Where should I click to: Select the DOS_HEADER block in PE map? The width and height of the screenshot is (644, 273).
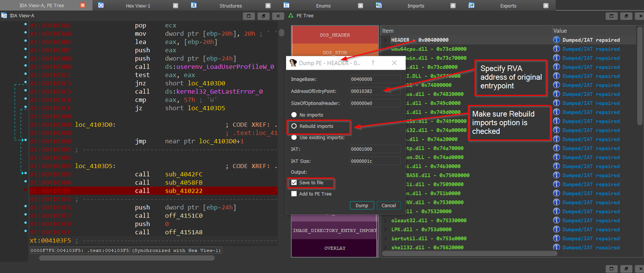[x=335, y=35]
